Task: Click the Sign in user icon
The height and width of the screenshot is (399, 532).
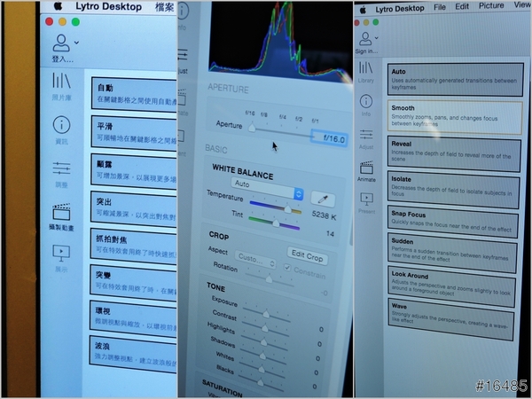Action: [x=365, y=39]
